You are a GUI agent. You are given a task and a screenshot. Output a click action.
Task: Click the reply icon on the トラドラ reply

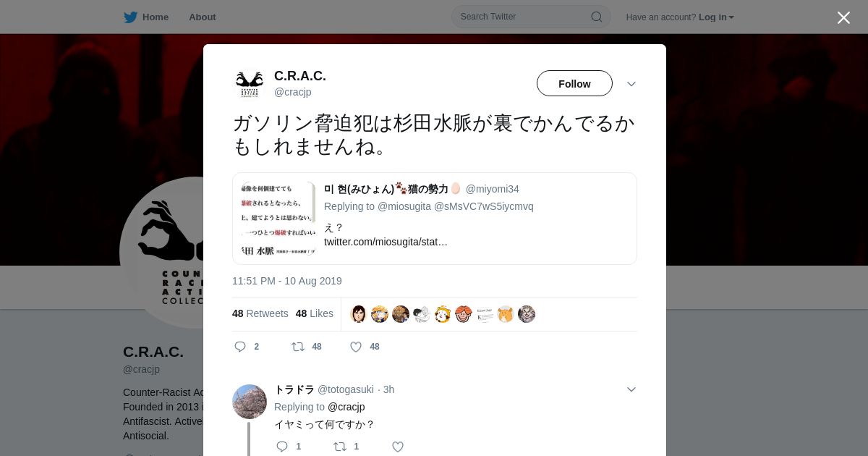point(282,447)
